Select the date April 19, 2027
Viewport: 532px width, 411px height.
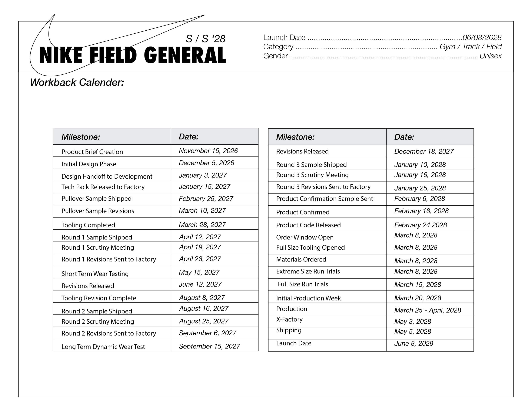click(200, 247)
